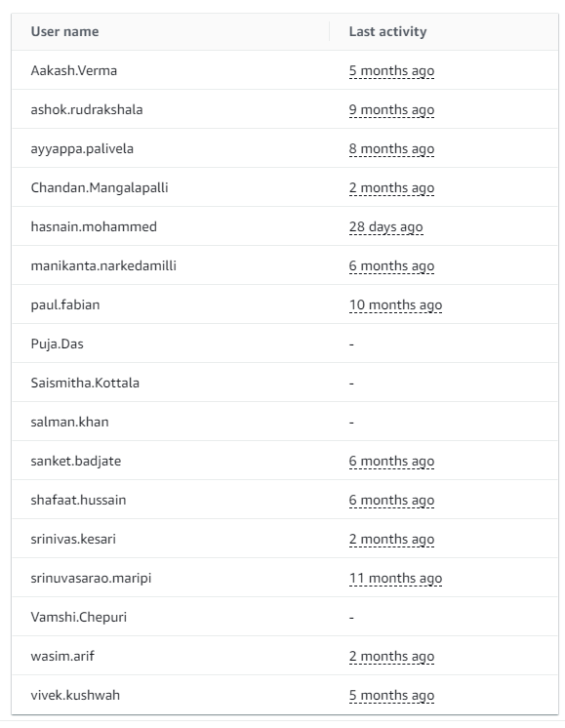Click paul.fabian user name
Screen dimensions: 565x728
[x=65, y=305]
